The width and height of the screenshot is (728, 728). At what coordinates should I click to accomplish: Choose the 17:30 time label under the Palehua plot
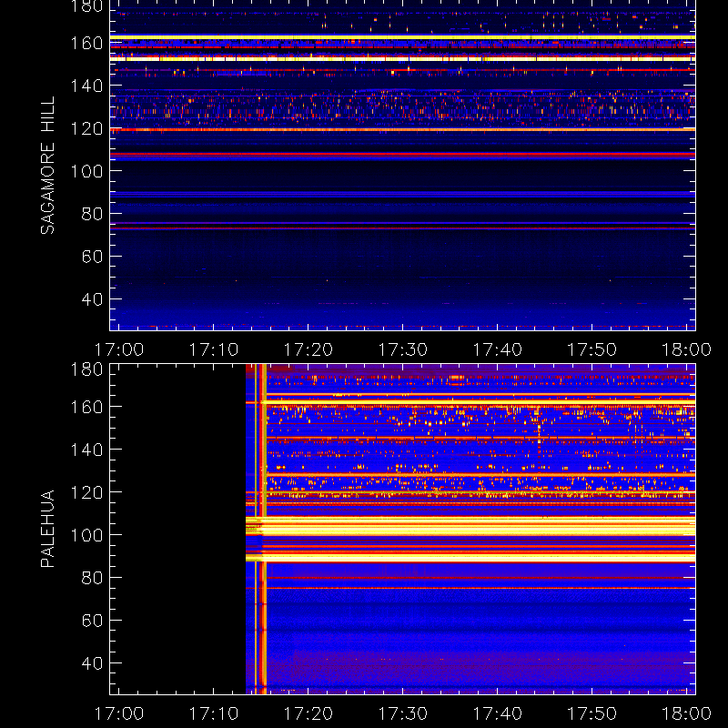403,713
